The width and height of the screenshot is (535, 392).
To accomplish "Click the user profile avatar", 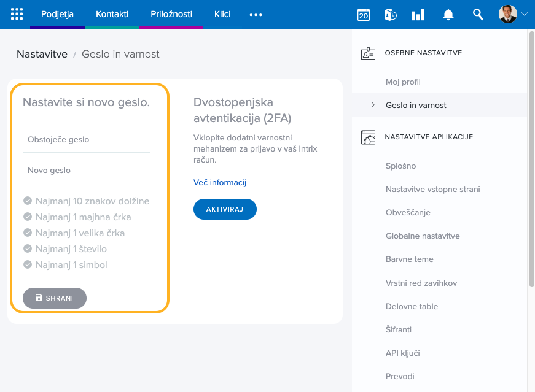I will [x=507, y=14].
